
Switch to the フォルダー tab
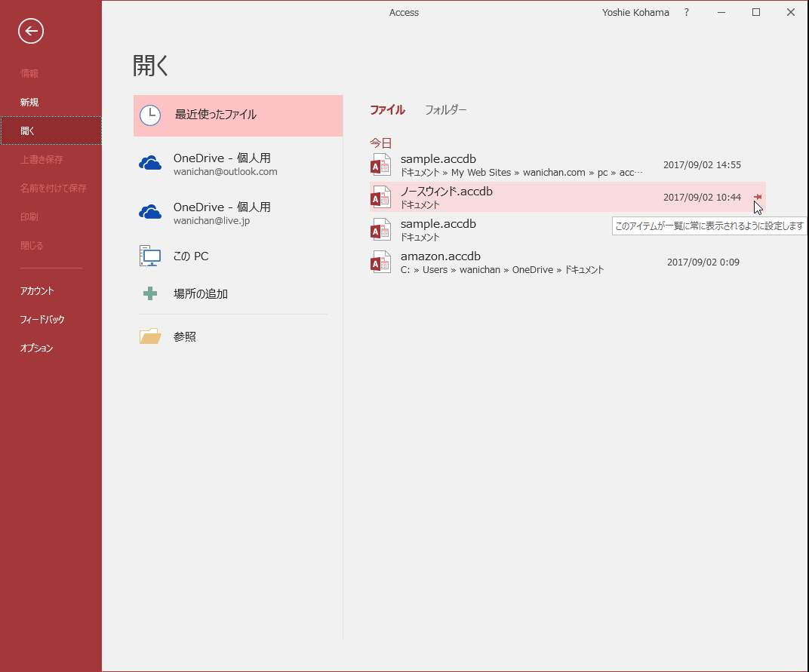tap(446, 110)
